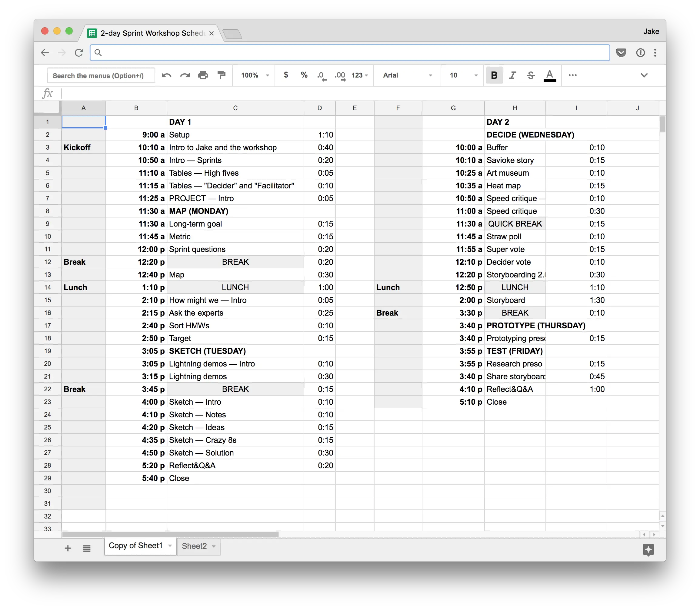Increase decimal places
The height and width of the screenshot is (610, 700).
(340, 76)
